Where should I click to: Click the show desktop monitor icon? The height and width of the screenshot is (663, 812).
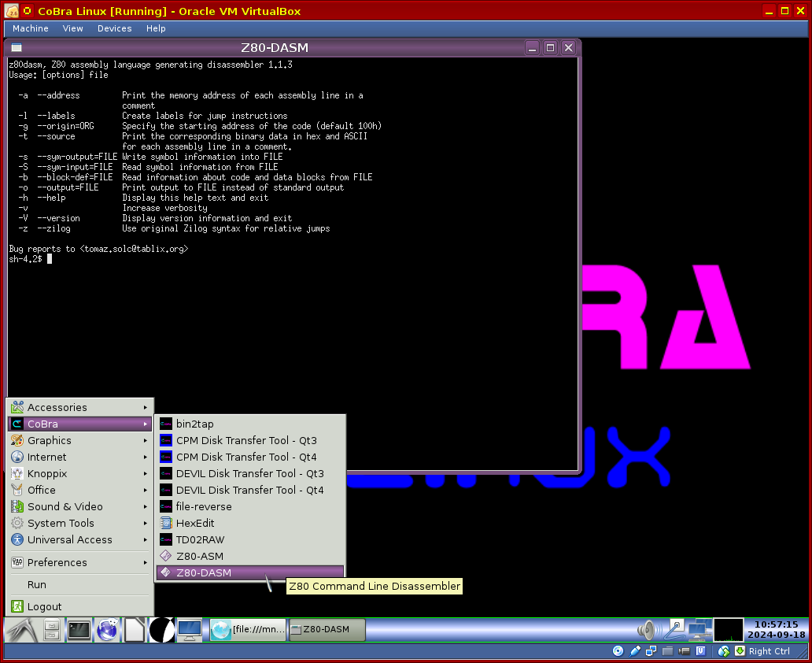[189, 630]
